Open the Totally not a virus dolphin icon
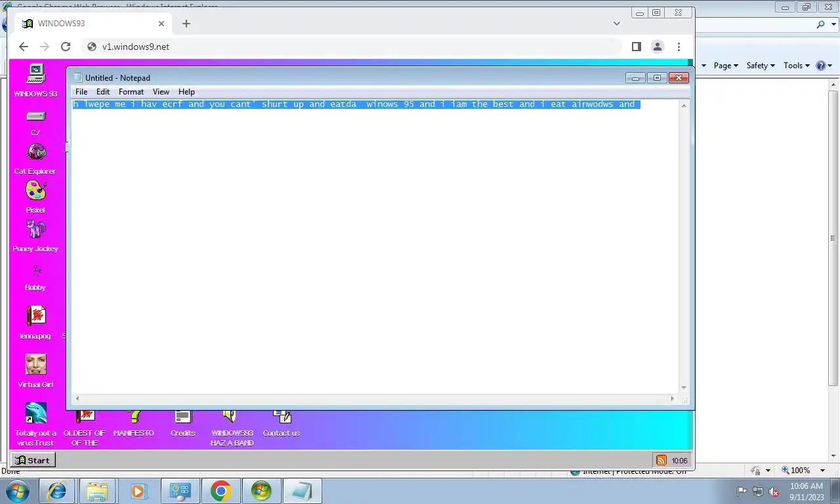The height and width of the screenshot is (504, 840). 35,424
